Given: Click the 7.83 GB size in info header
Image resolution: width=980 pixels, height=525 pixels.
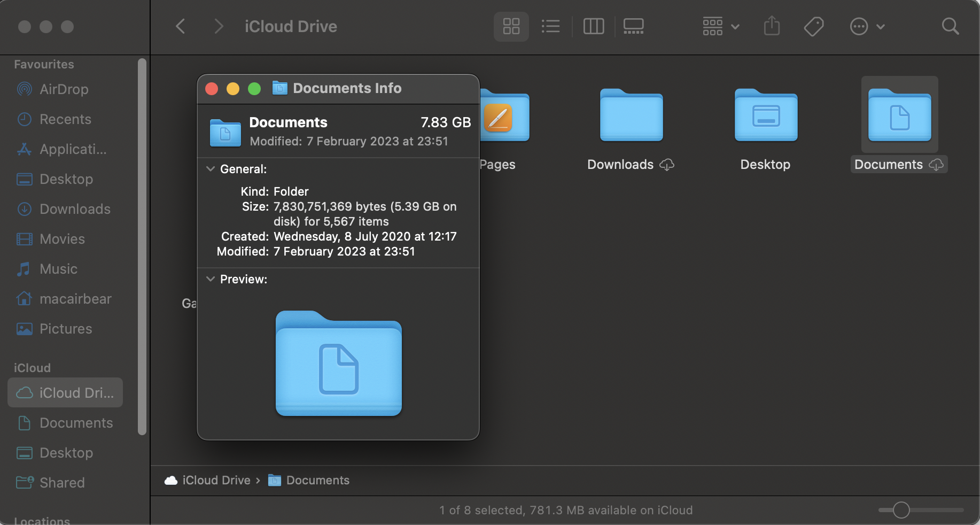Looking at the screenshot, I should [446, 122].
